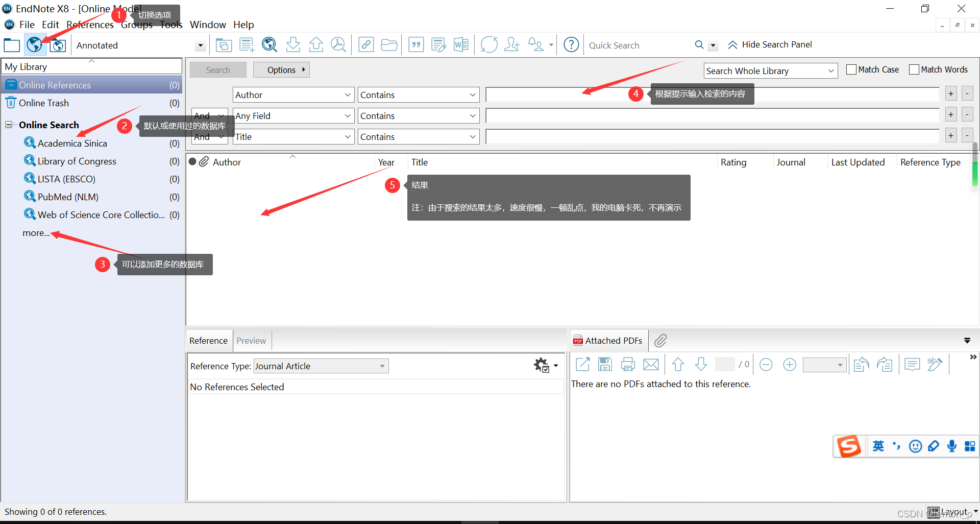Click the Insert Citation quote icon
The image size is (980, 524).
point(416,45)
